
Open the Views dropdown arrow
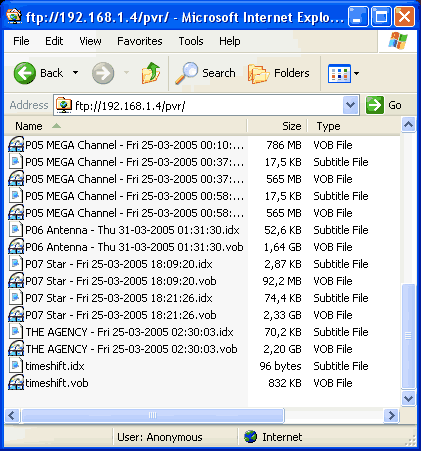[356, 73]
